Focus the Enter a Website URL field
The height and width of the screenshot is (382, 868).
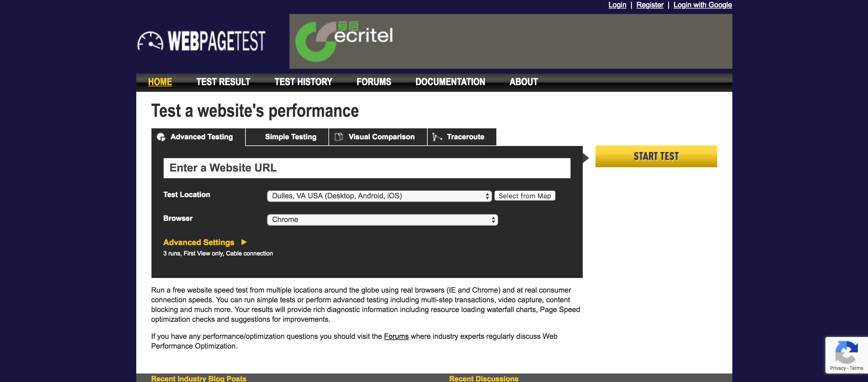(366, 168)
